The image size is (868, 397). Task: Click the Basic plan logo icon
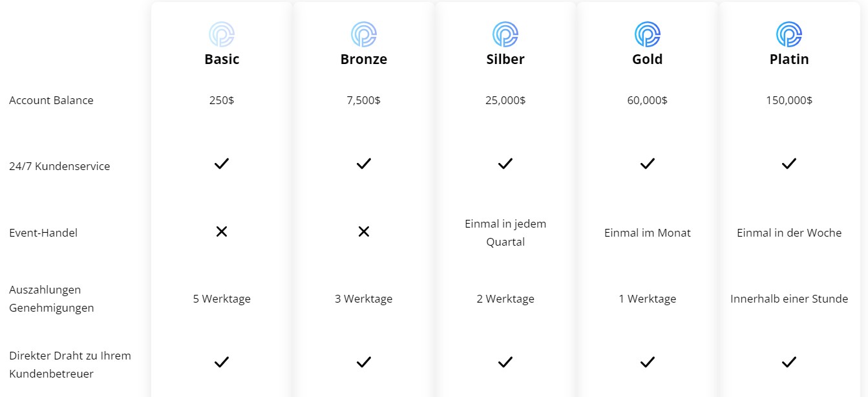(x=222, y=34)
